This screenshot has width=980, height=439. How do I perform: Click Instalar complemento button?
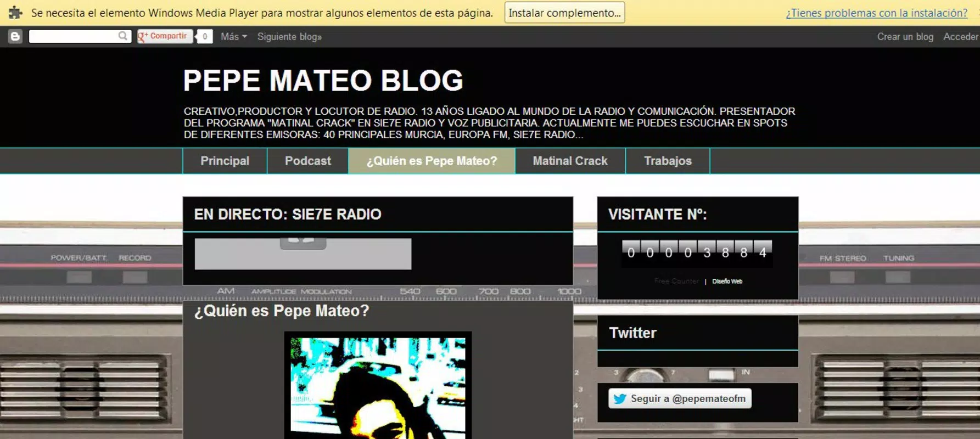pos(564,13)
